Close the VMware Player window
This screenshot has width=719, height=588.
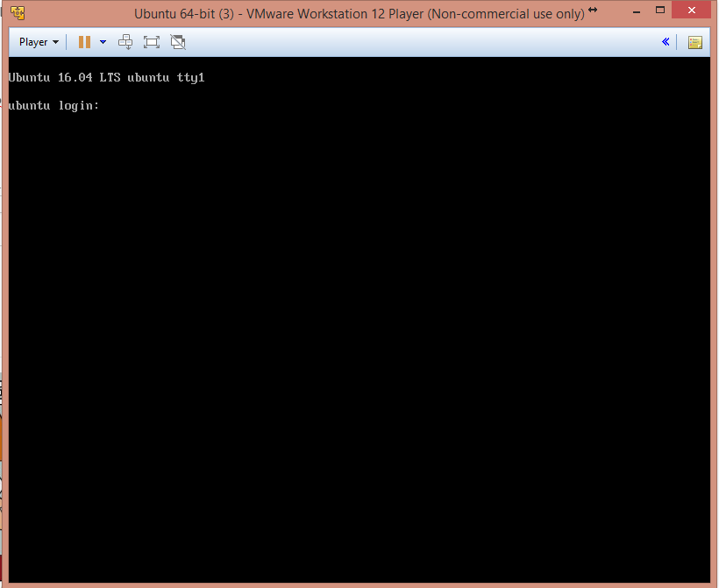coord(692,11)
